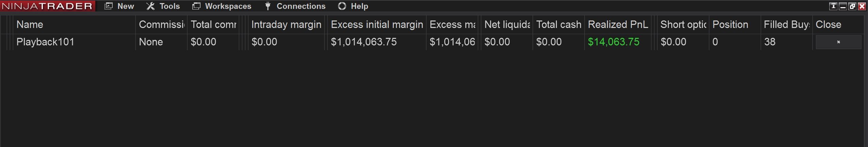Screen dimensions: 868x147
Task: Click the Tools wrench icon
Action: click(x=150, y=6)
